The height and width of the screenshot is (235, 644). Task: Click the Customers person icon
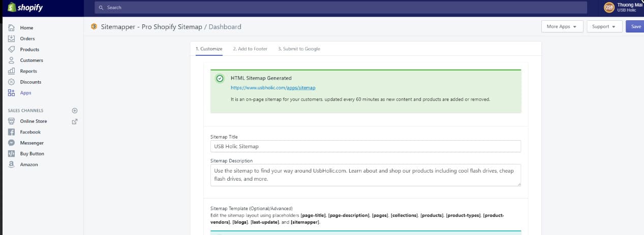click(12, 60)
